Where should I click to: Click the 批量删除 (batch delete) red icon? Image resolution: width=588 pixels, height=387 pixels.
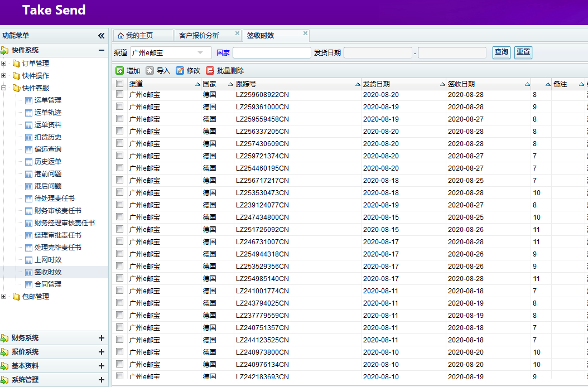tap(210, 71)
